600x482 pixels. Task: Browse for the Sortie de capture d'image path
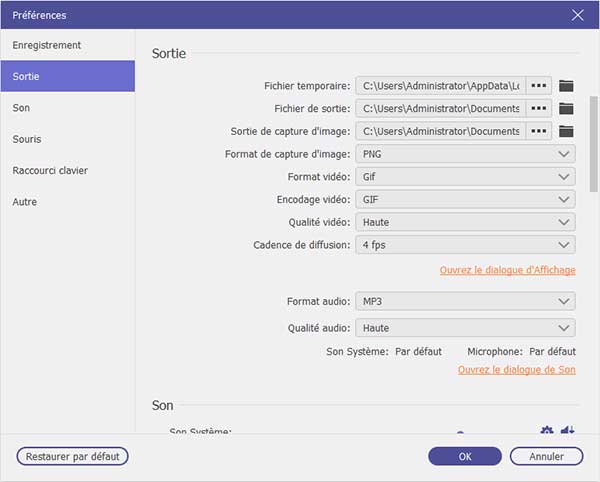click(539, 131)
